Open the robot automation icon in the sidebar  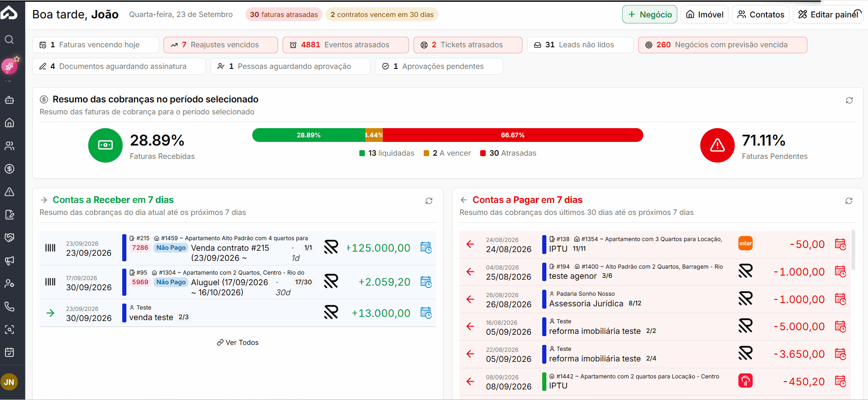pos(9,100)
